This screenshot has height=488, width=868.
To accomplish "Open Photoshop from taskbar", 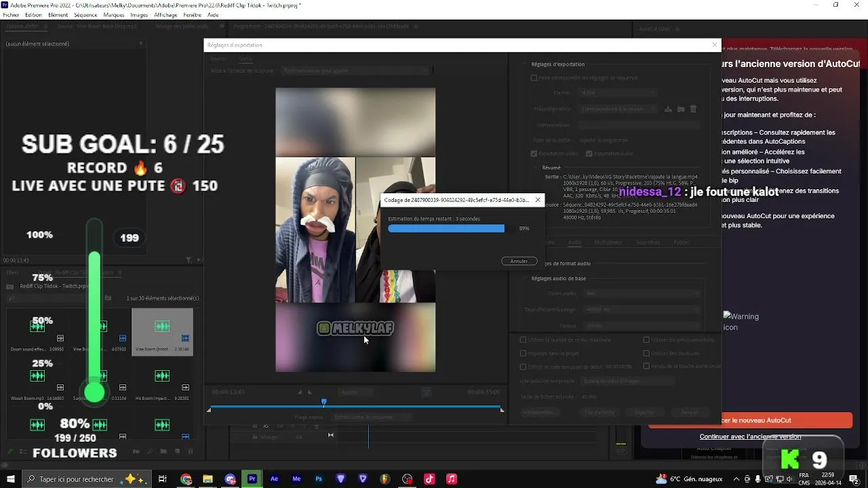I will [319, 479].
